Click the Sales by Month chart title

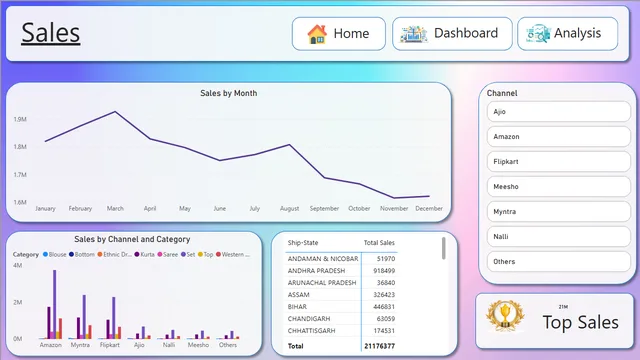click(229, 93)
